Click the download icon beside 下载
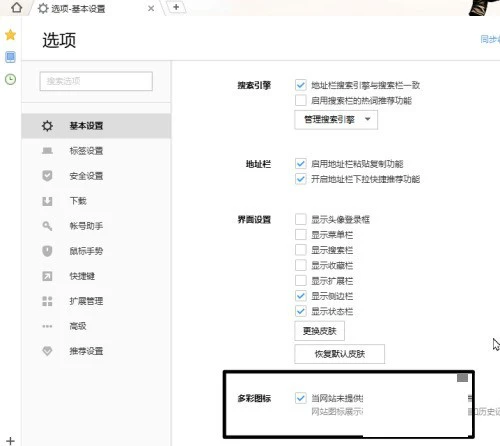Screen dimensions: 500x446 point(47,201)
